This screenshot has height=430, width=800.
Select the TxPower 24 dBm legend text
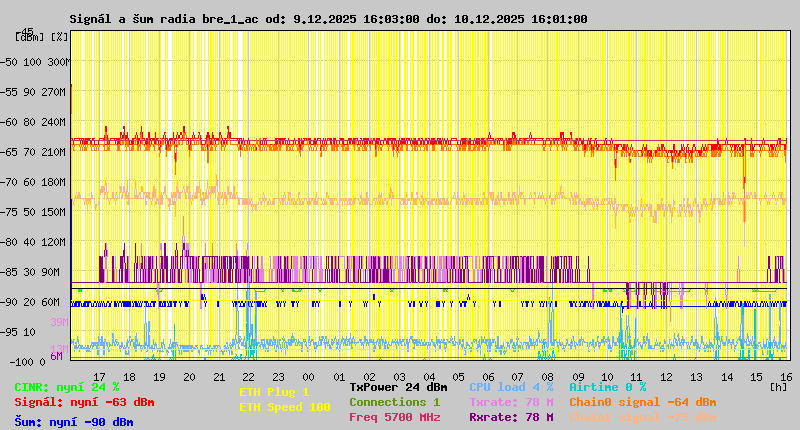point(398,387)
